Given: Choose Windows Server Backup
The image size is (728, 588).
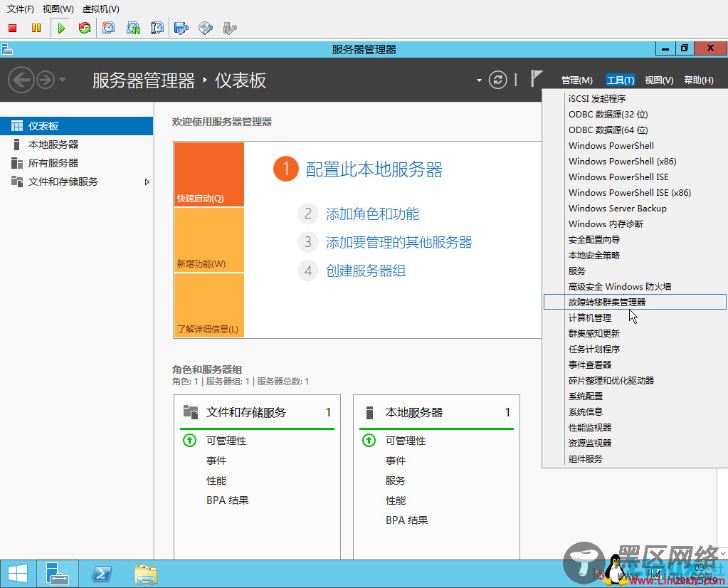Looking at the screenshot, I should pos(635,208).
